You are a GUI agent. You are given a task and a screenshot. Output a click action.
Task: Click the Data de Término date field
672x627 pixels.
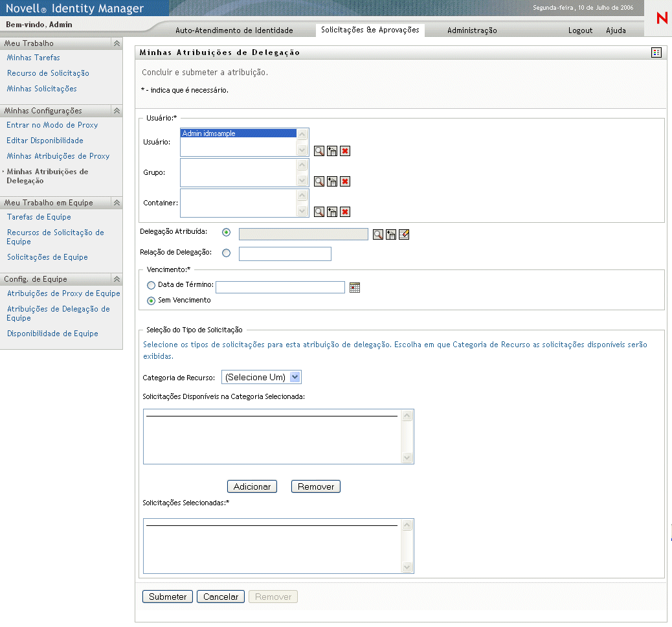coord(280,288)
